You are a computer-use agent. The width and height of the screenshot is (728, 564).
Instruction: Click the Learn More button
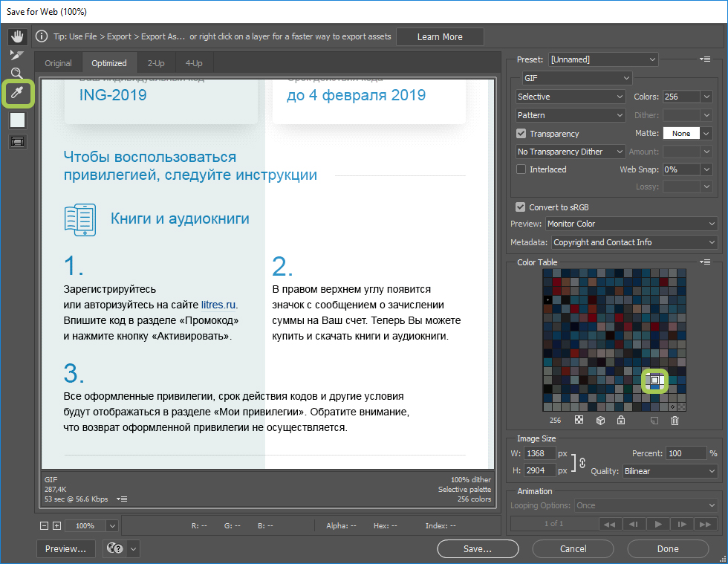pyautogui.click(x=440, y=36)
